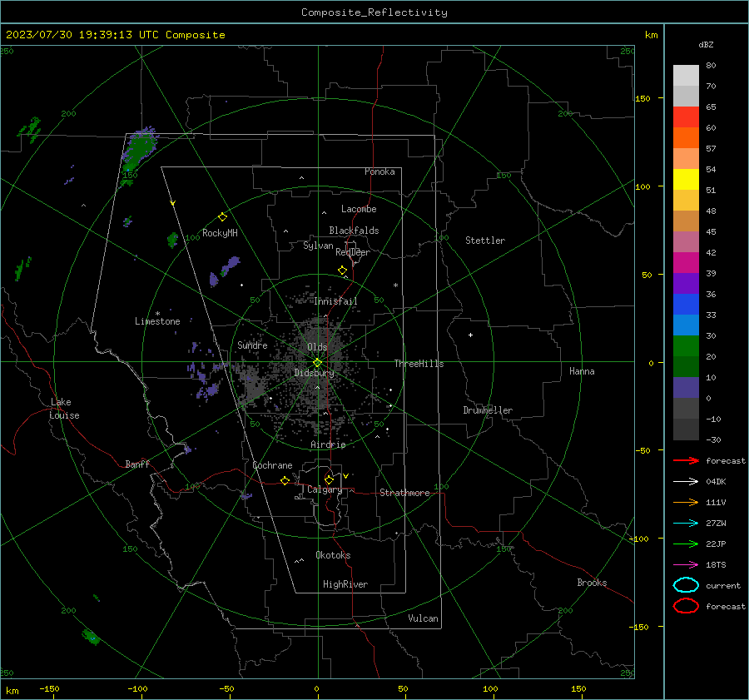This screenshot has height=700, width=749.
Task: Click the purple echo cell southeast of RockyMH
Action: (x=231, y=266)
